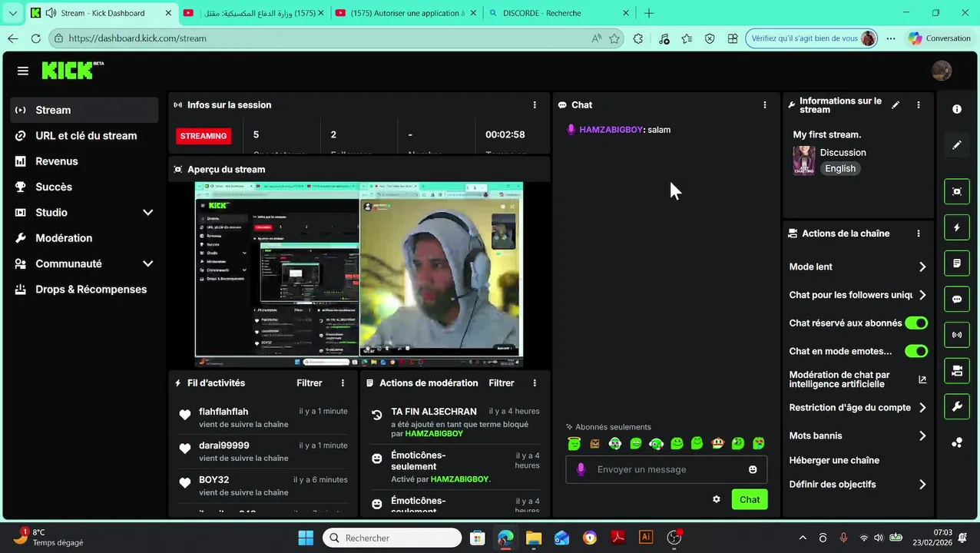Click the info icon in right rail
Image resolution: width=980 pixels, height=553 pixels.
coord(957,109)
